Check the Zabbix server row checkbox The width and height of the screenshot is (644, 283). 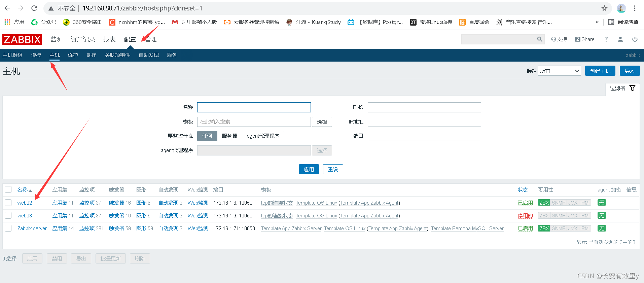pos(8,228)
